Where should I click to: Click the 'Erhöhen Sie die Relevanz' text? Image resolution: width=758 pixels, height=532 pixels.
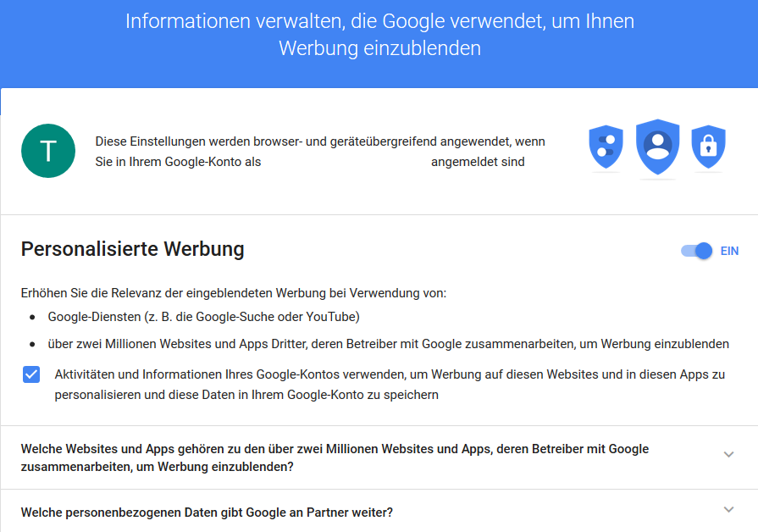tap(234, 293)
